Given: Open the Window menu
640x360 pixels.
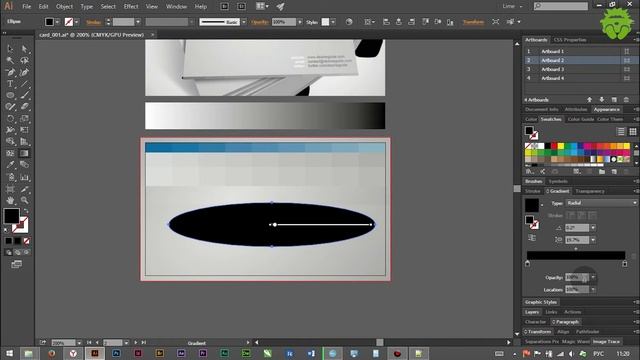Looking at the screenshot, I should [176, 7].
